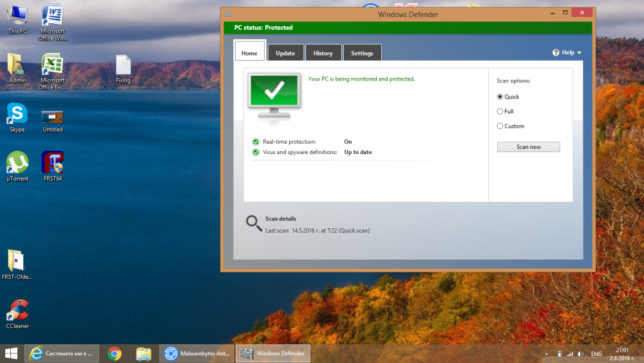This screenshot has width=644, height=363.
Task: Click Windows Defender taskbar button
Action: tap(273, 353)
